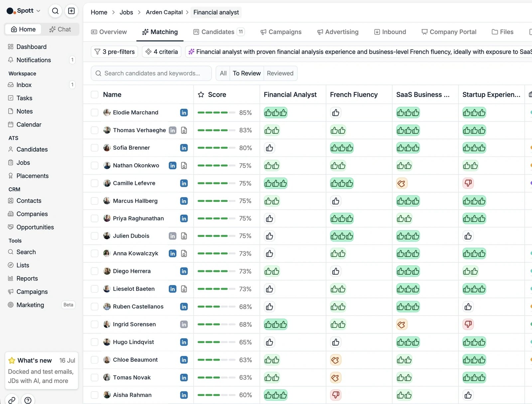Click the star icon in Score header
Screen dimensions: 532x404
click(201, 95)
